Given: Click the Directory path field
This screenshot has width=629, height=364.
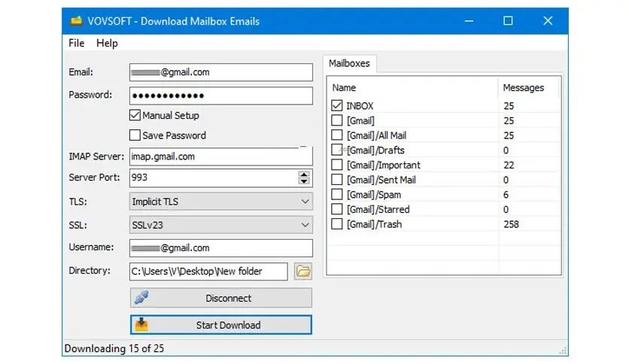Looking at the screenshot, I should pos(208,271).
